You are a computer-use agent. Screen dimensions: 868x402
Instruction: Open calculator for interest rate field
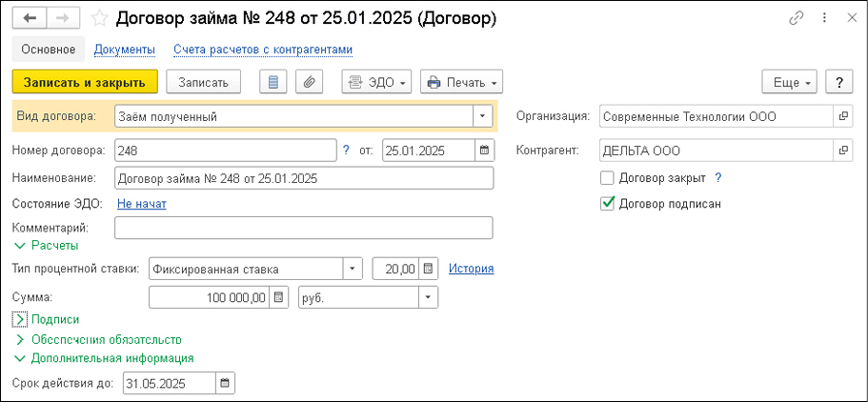click(428, 269)
